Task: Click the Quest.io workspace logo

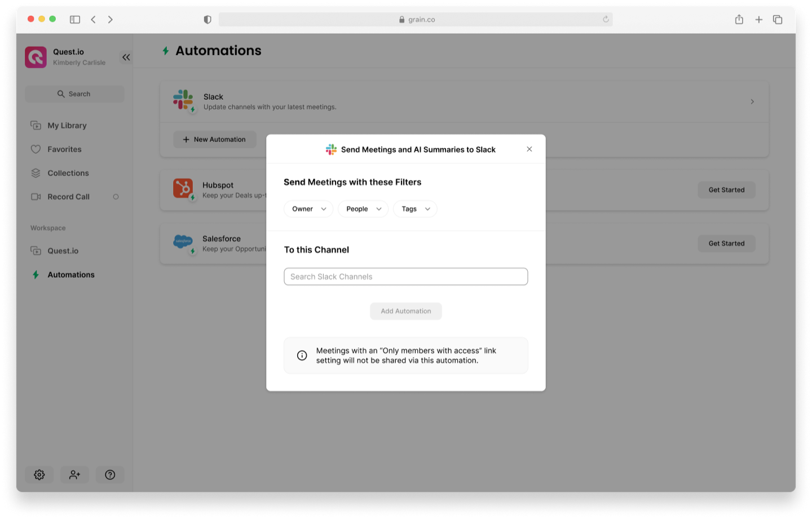Action: coord(36,57)
